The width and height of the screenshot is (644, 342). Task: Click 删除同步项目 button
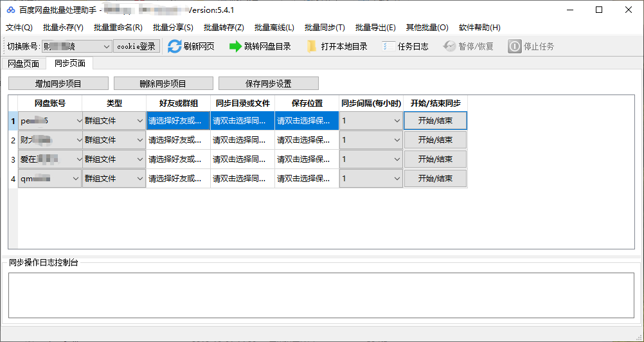[163, 84]
